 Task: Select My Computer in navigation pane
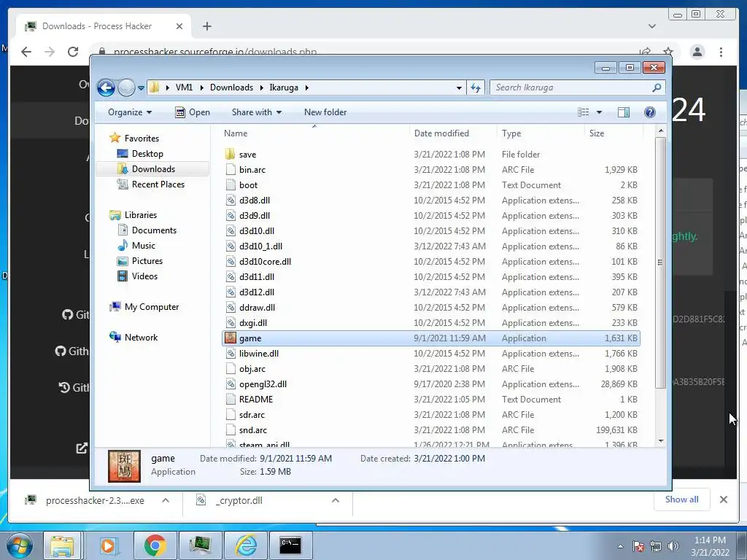click(x=152, y=307)
